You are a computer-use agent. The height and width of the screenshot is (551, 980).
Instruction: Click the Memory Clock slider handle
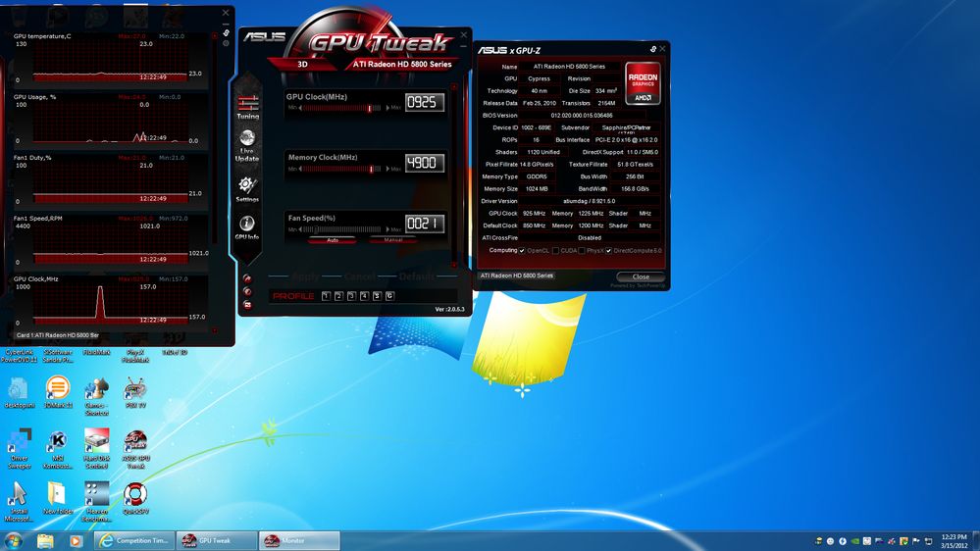tap(371, 169)
